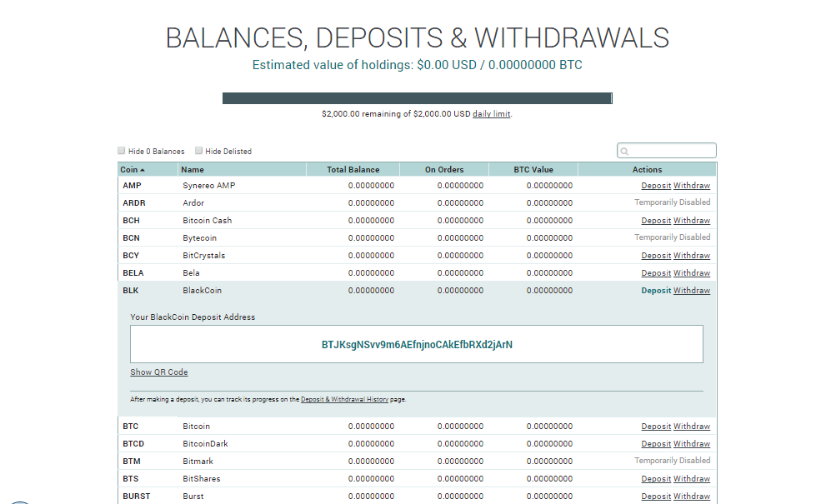Click the Ardor name cell

(x=193, y=202)
